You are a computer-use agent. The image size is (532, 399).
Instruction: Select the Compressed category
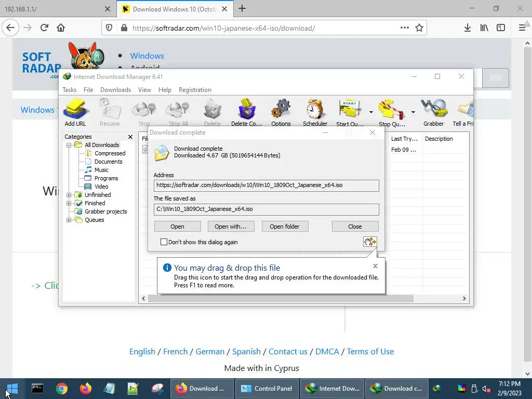tap(110, 153)
